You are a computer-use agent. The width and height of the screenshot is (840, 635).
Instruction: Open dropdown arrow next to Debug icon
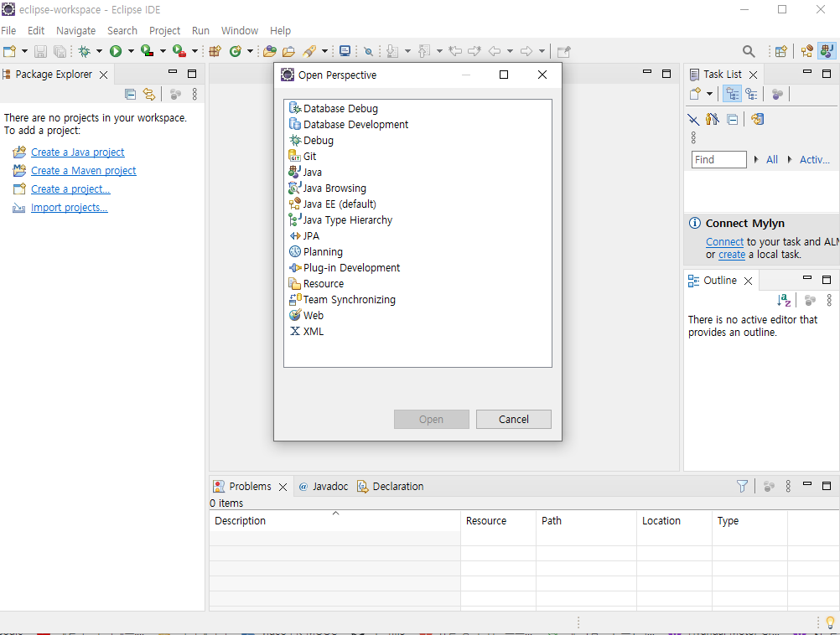click(99, 51)
